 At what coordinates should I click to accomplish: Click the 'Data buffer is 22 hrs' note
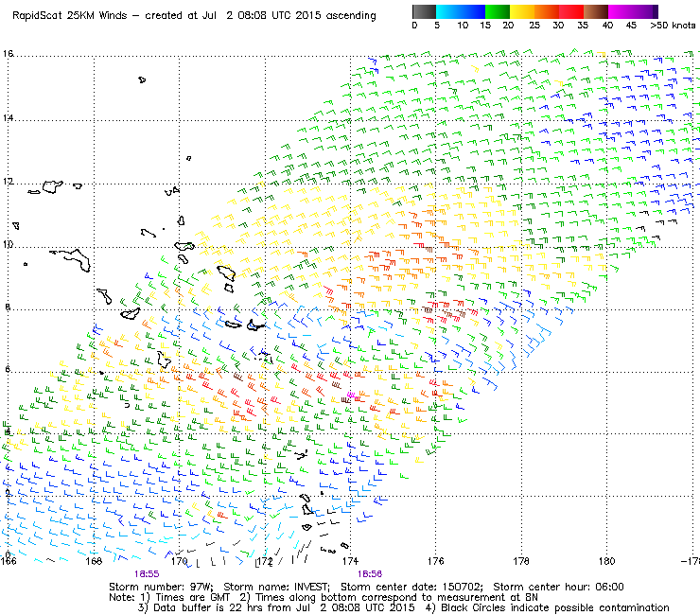coord(208,607)
